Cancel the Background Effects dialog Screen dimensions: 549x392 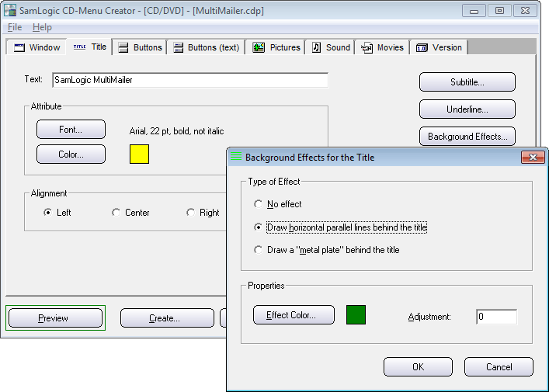coord(499,367)
